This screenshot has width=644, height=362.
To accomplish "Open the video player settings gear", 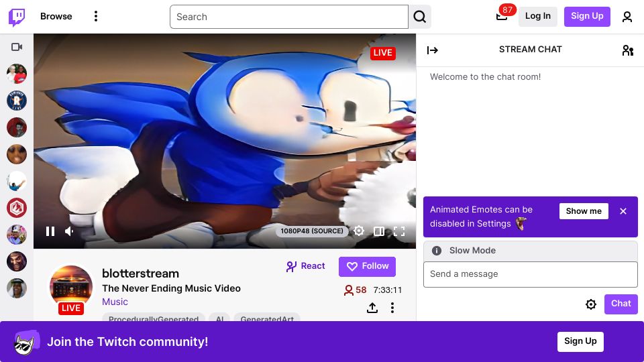I will click(358, 231).
